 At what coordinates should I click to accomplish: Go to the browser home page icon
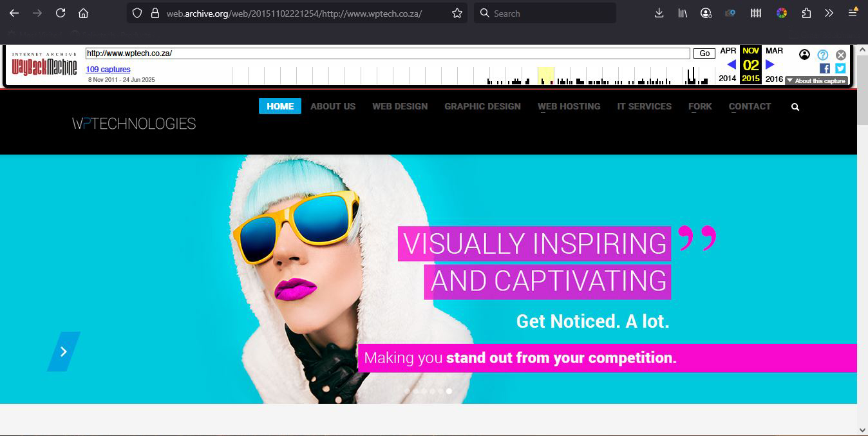click(83, 13)
